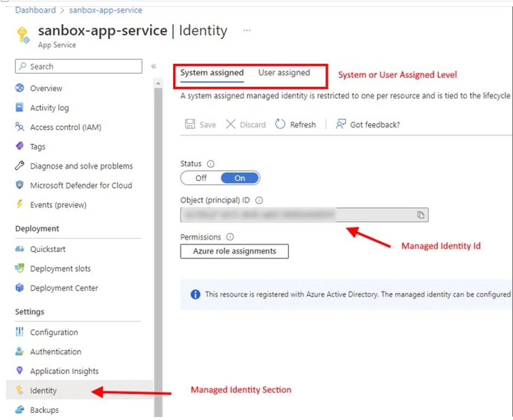Collapse the left navigation pane
513x420 pixels.
(154, 66)
